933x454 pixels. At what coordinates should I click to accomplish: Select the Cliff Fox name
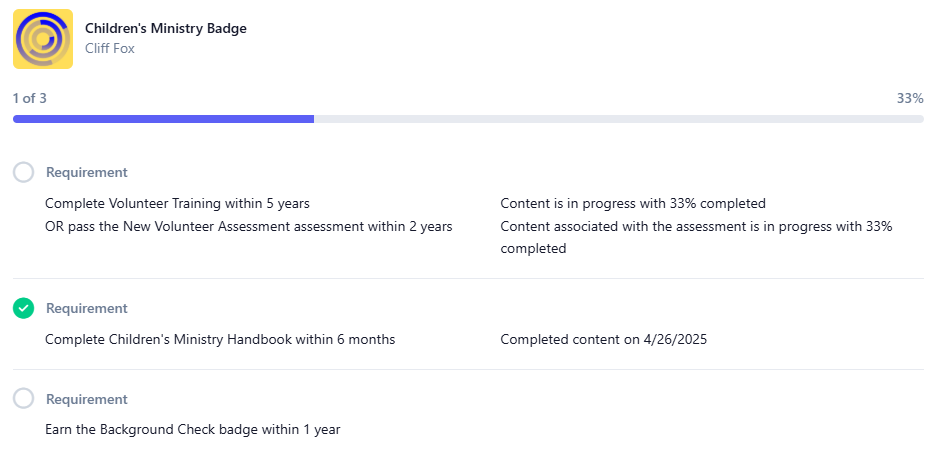pyautogui.click(x=109, y=48)
